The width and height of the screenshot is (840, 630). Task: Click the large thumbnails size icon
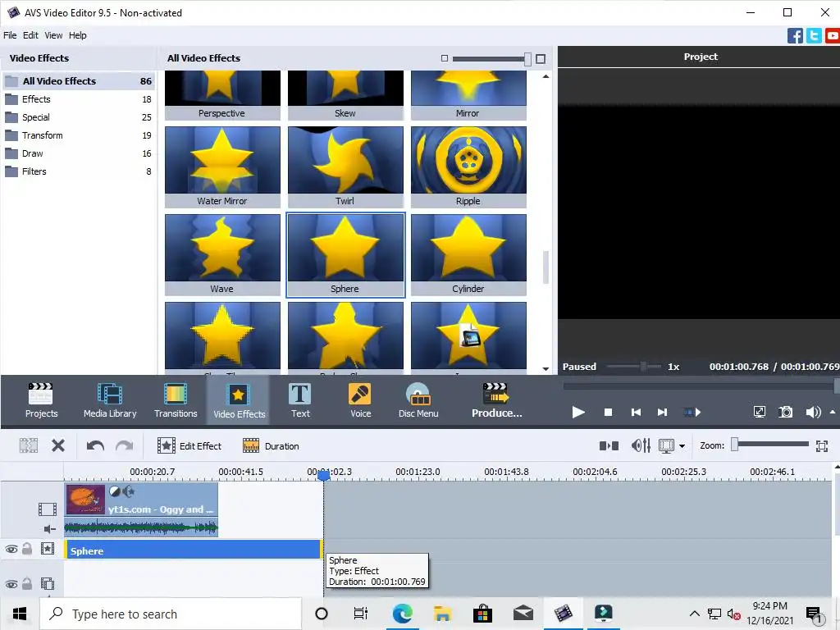tap(541, 59)
